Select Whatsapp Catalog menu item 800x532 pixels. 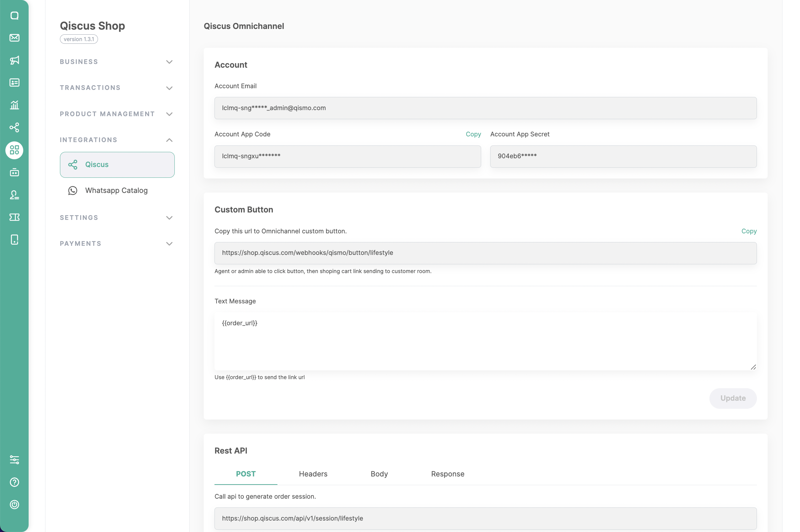[x=116, y=190]
